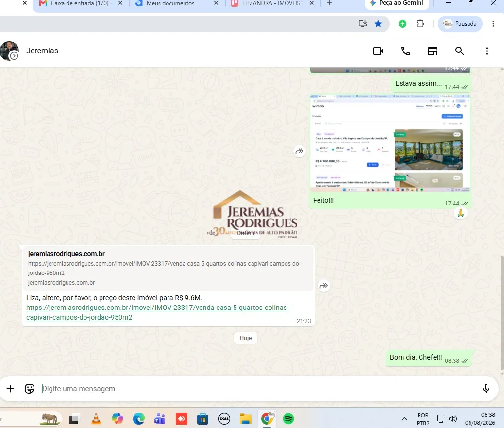This screenshot has width=504, height=428.
Task: Start a video call with Jeremias
Action: tap(378, 51)
